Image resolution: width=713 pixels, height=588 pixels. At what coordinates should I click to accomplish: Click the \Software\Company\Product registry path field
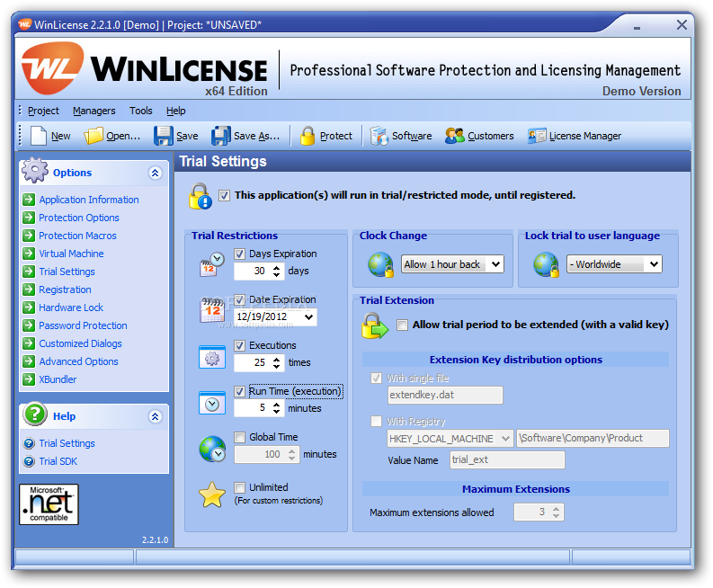pos(593,439)
